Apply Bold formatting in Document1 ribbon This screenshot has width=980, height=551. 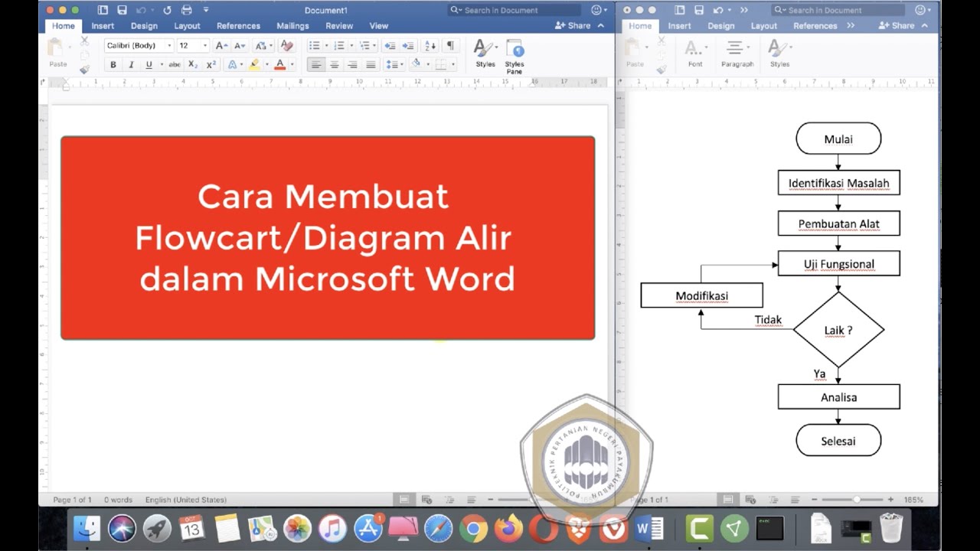[113, 65]
